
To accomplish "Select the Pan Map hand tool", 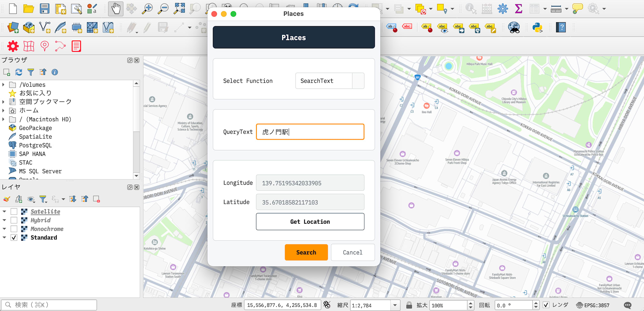I will coord(115,9).
